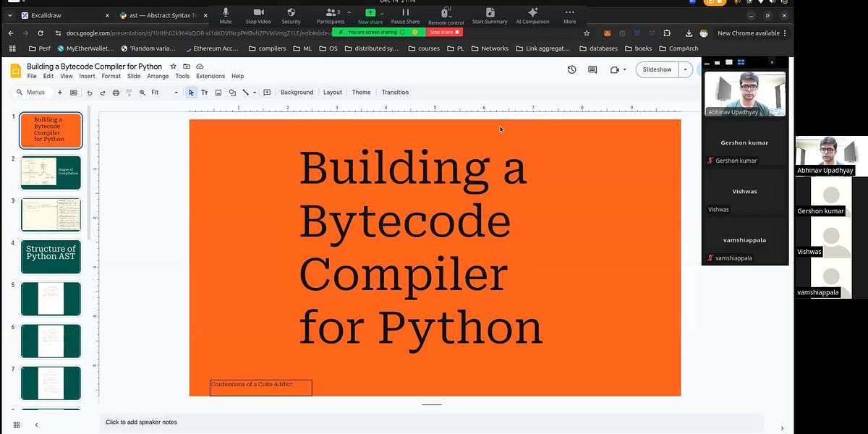Click the line drawing tool
This screenshot has height=434, width=868.
[x=246, y=93]
